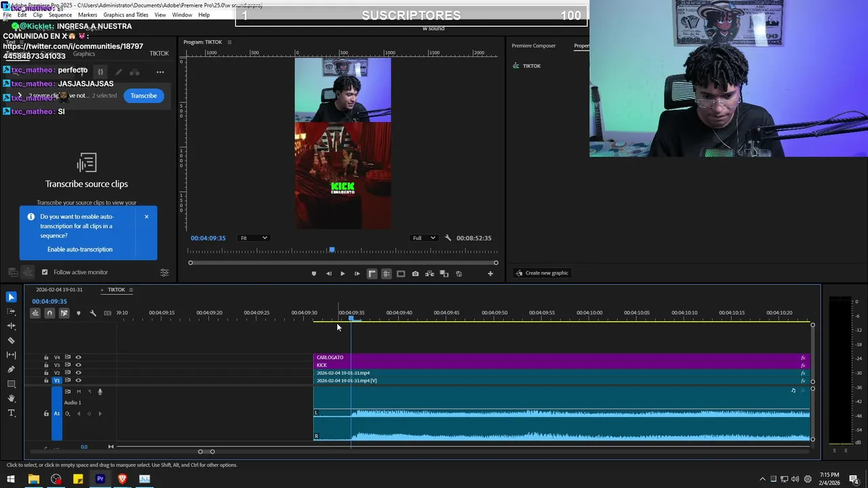Toggle guides grid button in Program monitor

[x=386, y=274]
